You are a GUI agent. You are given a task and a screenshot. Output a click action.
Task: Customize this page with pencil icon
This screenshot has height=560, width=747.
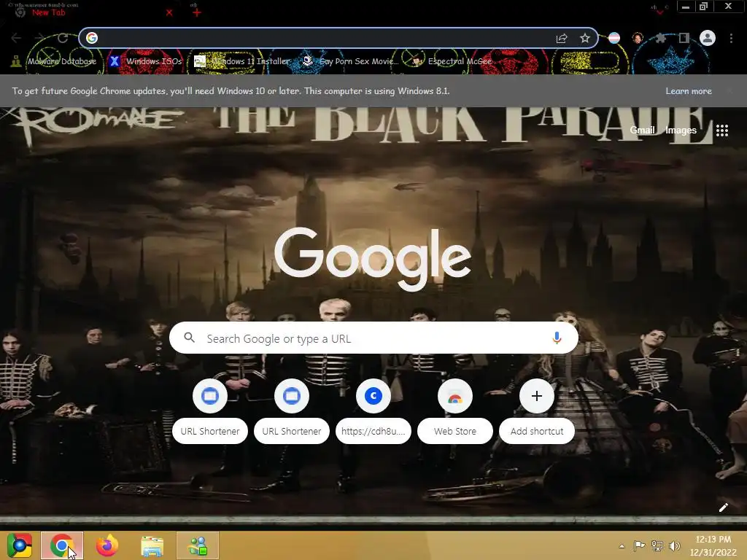tap(723, 507)
